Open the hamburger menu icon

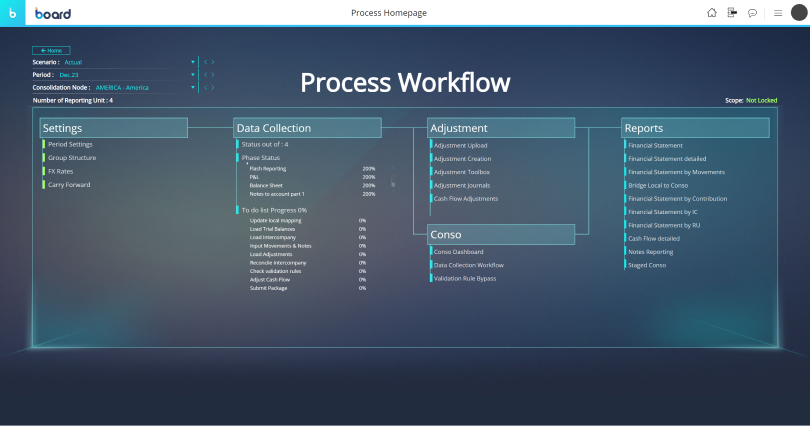pos(778,13)
